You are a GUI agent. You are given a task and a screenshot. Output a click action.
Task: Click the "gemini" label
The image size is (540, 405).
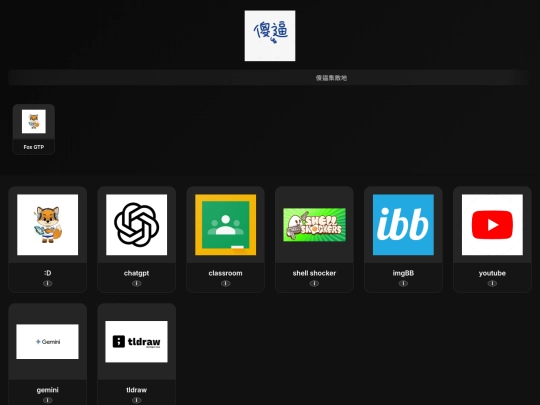point(48,390)
